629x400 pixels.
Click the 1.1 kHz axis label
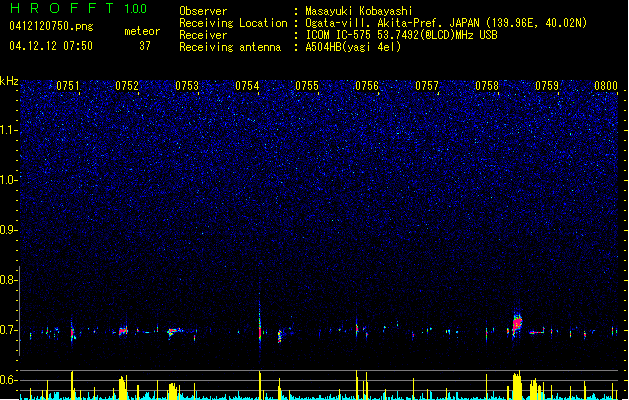8,130
